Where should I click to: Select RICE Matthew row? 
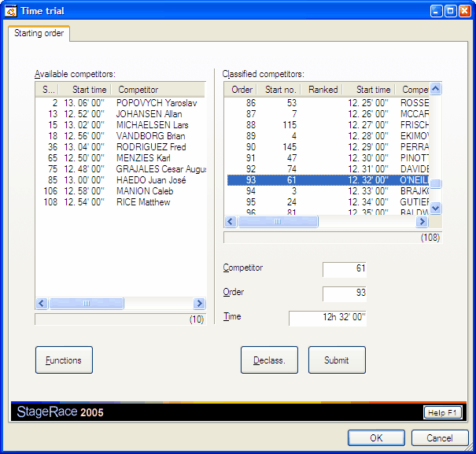(x=120, y=202)
